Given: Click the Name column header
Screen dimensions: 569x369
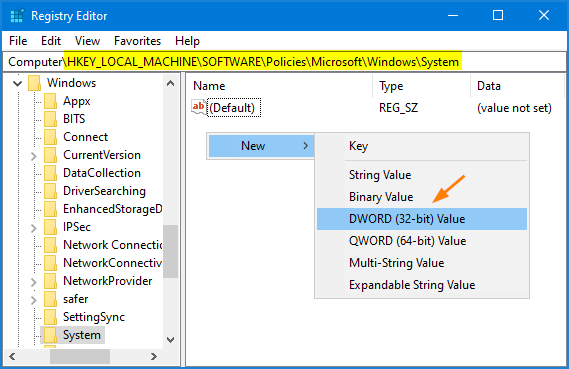Looking at the screenshot, I should 279,86.
